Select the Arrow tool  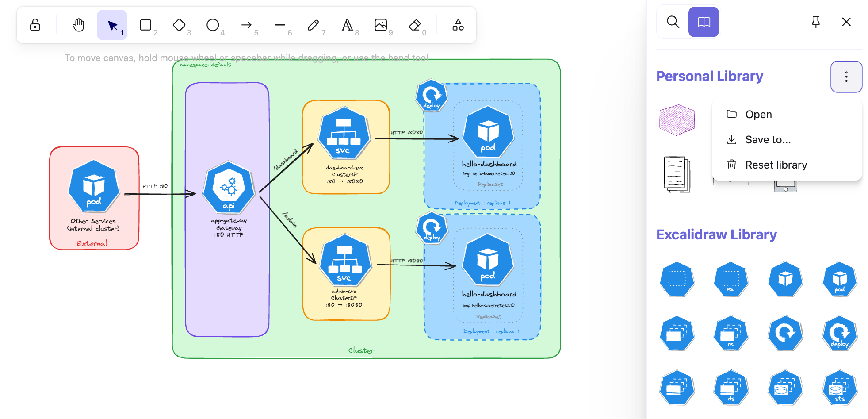[247, 25]
